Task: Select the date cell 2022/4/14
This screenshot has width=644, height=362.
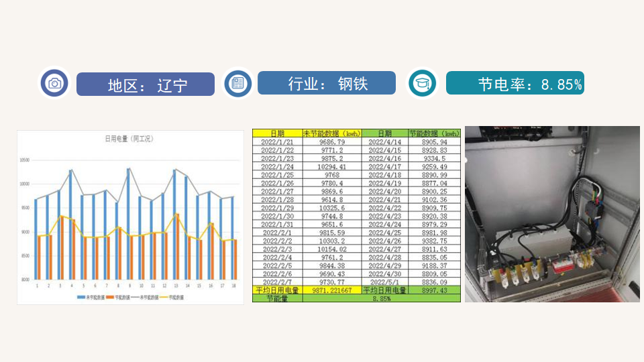Action: pos(385,141)
